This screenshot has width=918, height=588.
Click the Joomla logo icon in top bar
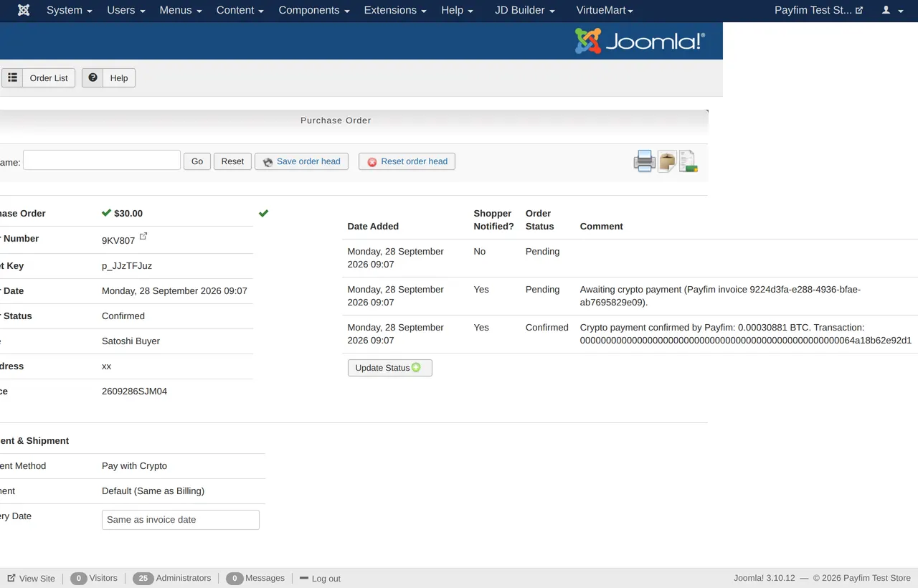pos(24,10)
